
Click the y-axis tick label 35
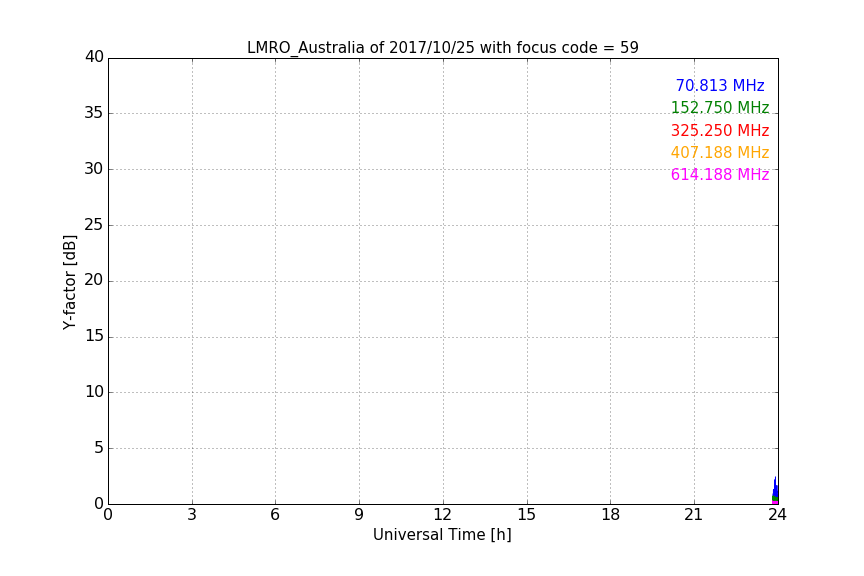94,113
